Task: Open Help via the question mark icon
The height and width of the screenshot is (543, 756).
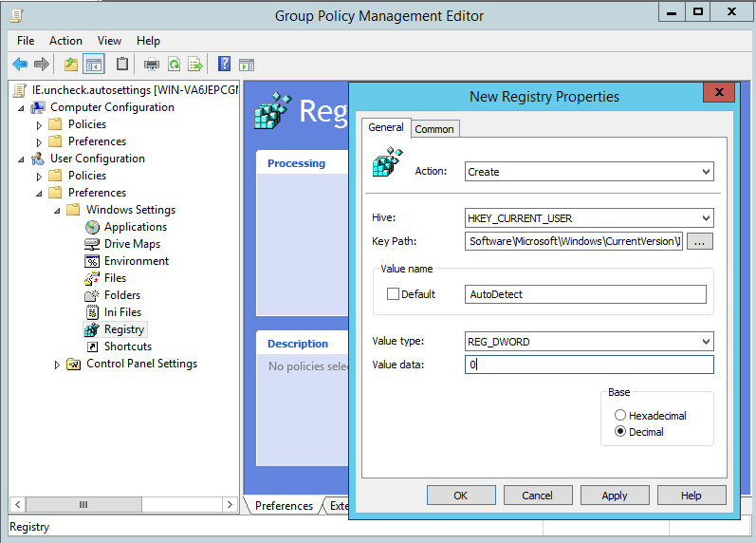Action: click(224, 64)
